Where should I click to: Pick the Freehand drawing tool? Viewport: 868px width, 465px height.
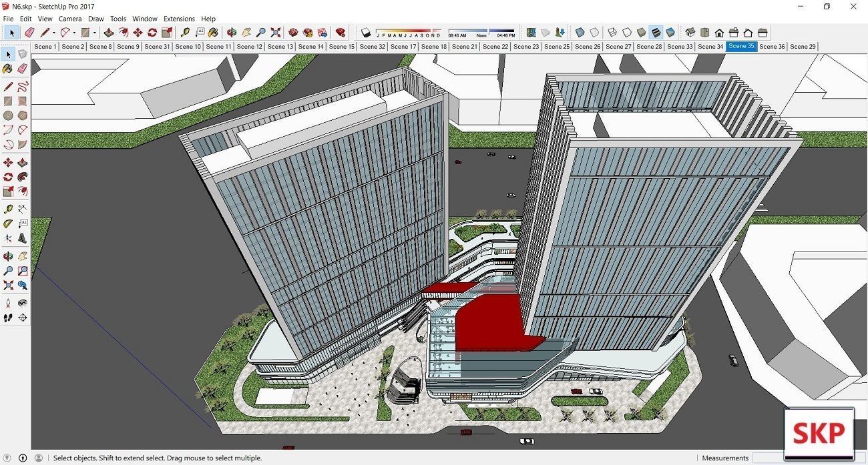pyautogui.click(x=23, y=86)
